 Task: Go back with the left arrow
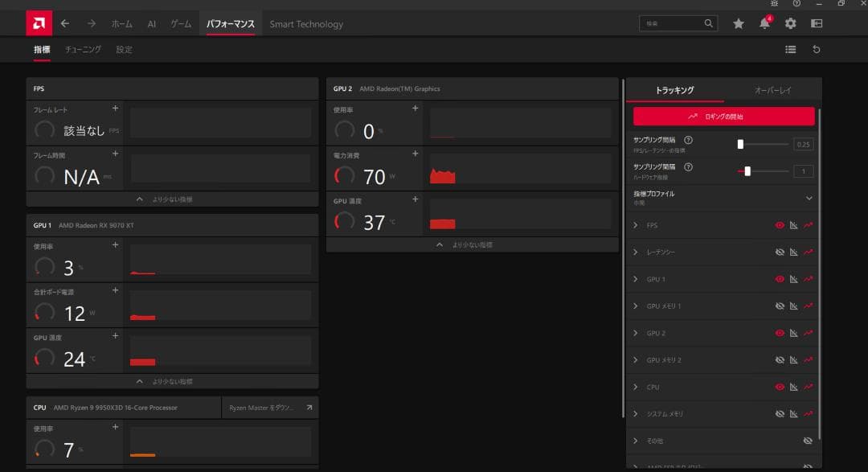click(x=65, y=24)
